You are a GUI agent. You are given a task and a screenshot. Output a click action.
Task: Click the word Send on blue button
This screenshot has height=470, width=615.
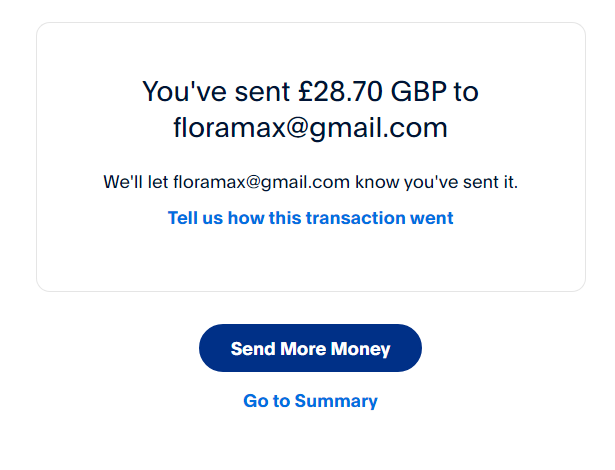251,349
